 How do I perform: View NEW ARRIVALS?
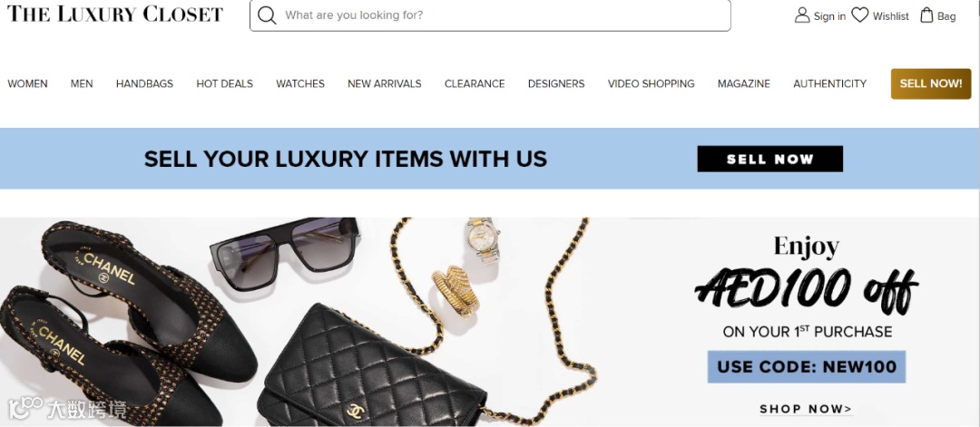coord(385,83)
